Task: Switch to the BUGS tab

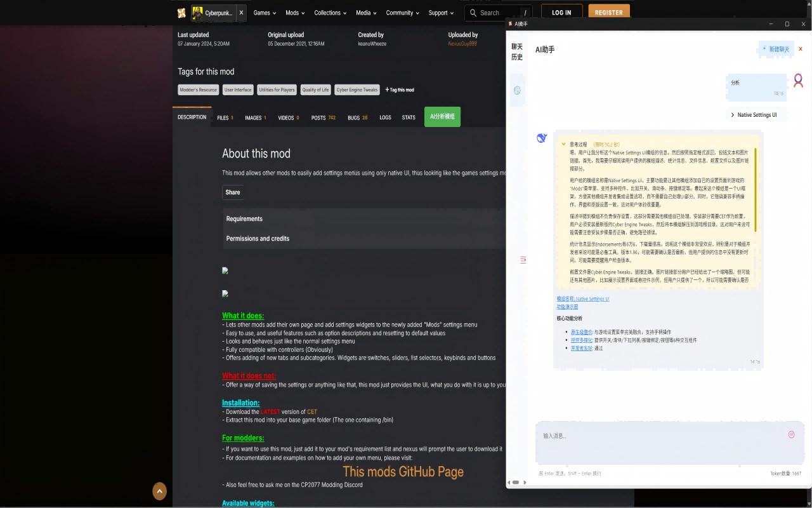Action: [358, 117]
